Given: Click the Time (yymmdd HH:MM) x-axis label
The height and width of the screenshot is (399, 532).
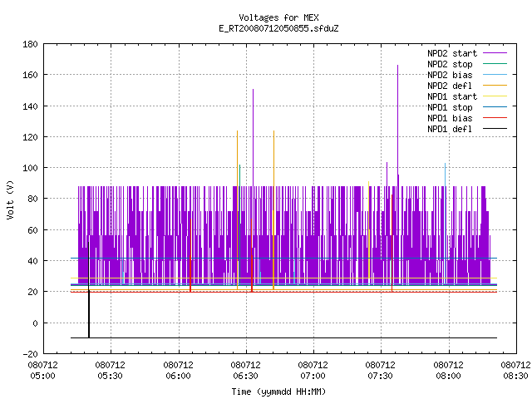Looking at the screenshot, I should click(x=278, y=392).
